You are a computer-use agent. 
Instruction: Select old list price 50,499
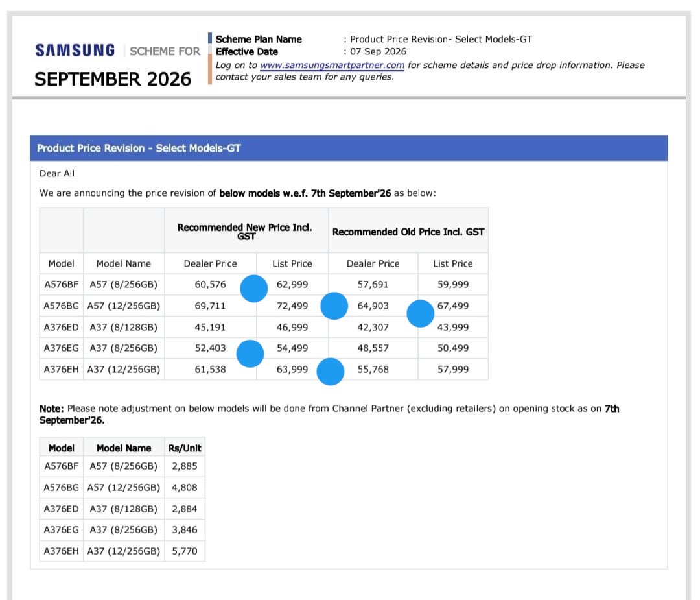(452, 348)
